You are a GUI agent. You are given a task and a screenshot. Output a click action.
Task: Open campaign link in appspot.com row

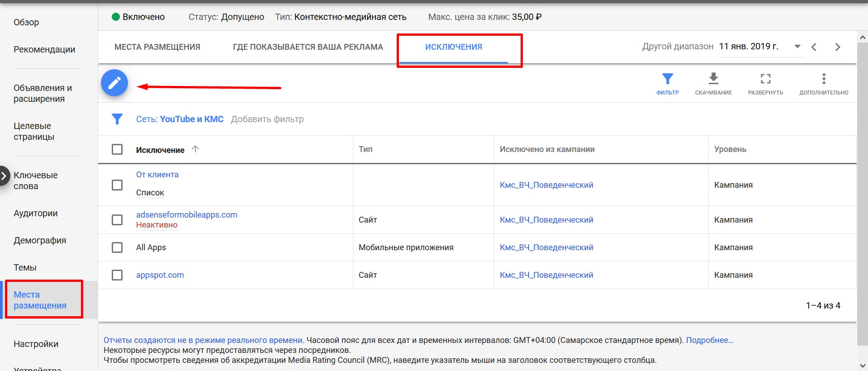[x=546, y=275]
